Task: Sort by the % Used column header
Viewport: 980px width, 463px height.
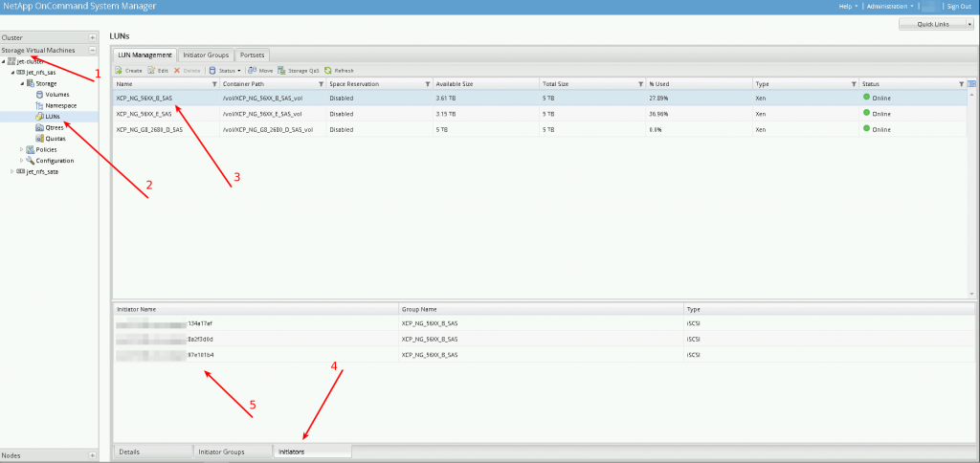Action: (698, 84)
